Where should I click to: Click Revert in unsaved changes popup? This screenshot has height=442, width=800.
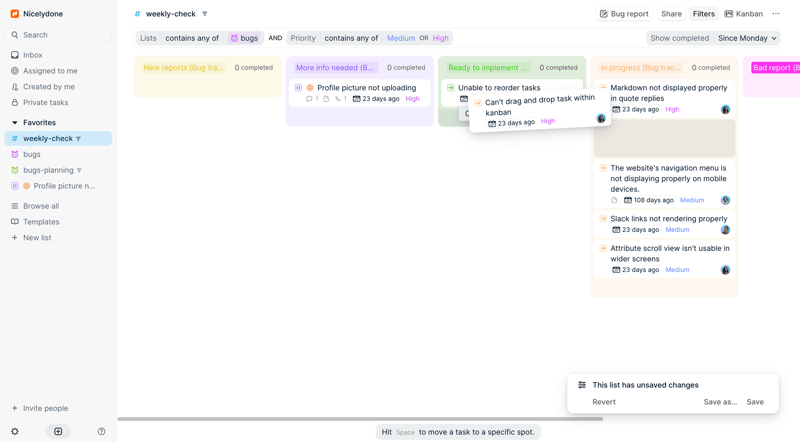click(x=604, y=402)
